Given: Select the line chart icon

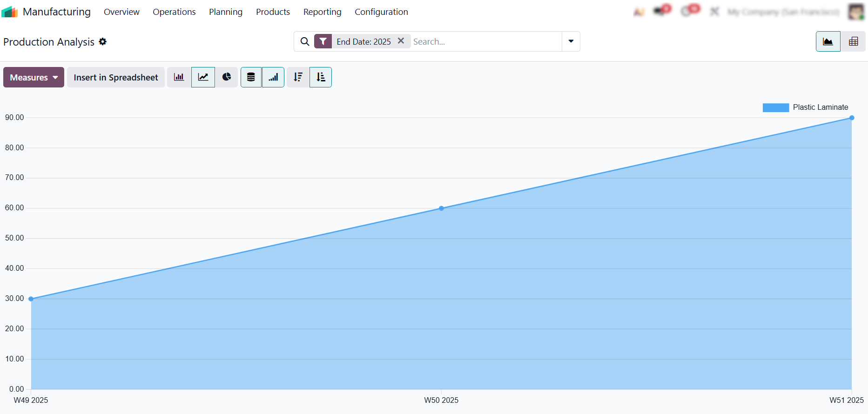Looking at the screenshot, I should click(x=203, y=77).
